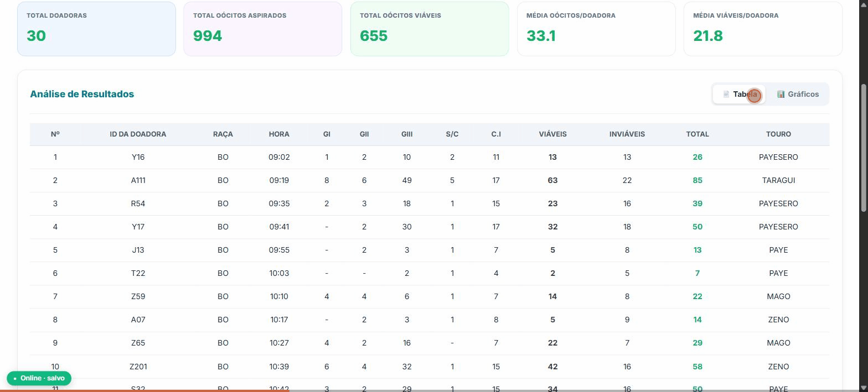Select the Tabela view tab
The image size is (868, 392).
point(739,94)
